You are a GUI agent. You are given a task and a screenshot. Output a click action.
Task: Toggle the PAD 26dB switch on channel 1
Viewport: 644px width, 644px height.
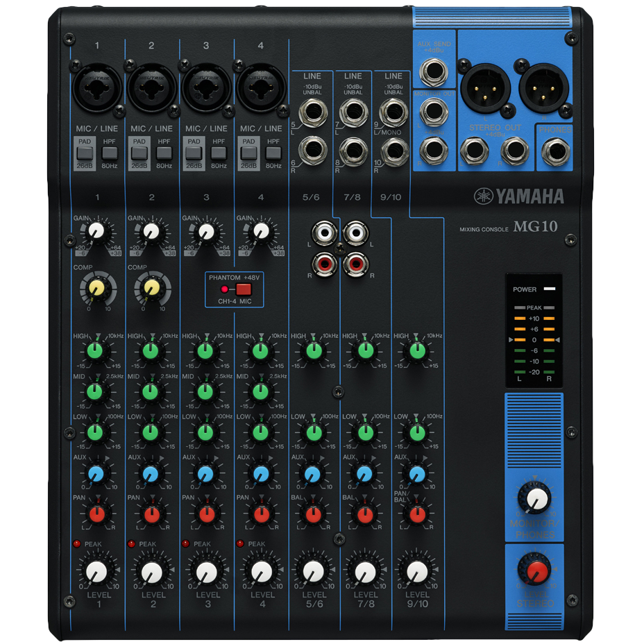[x=85, y=153]
